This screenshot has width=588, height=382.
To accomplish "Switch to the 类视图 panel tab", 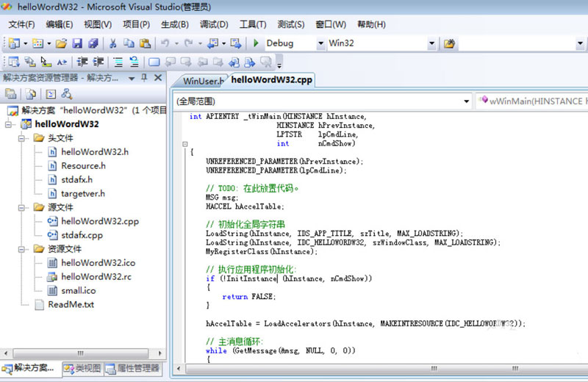I will [81, 368].
